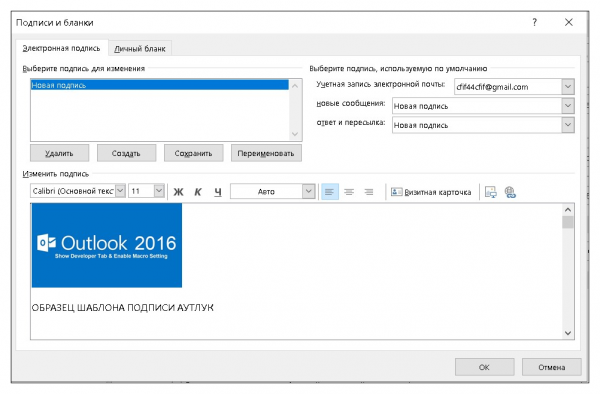Cancel with the Отмена button
This screenshot has width=600, height=394.
pos(551,367)
